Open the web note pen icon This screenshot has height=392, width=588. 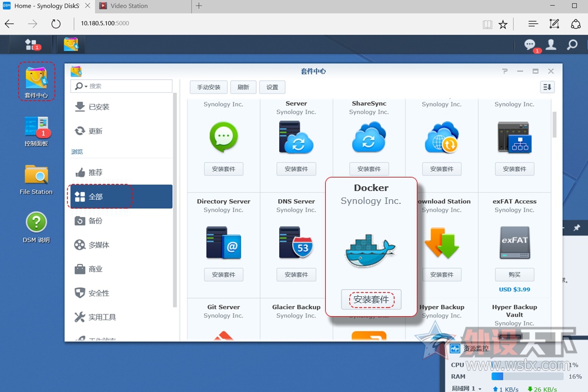(554, 24)
